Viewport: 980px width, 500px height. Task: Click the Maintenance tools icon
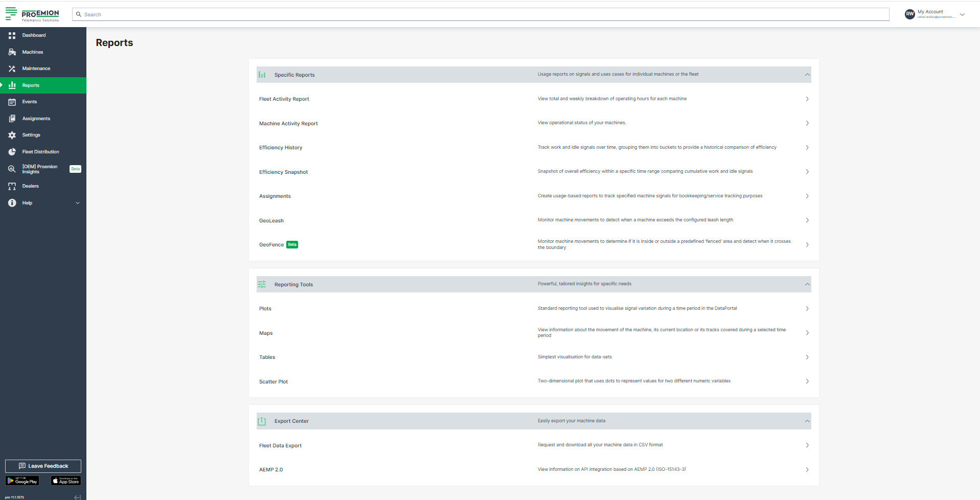pyautogui.click(x=12, y=69)
